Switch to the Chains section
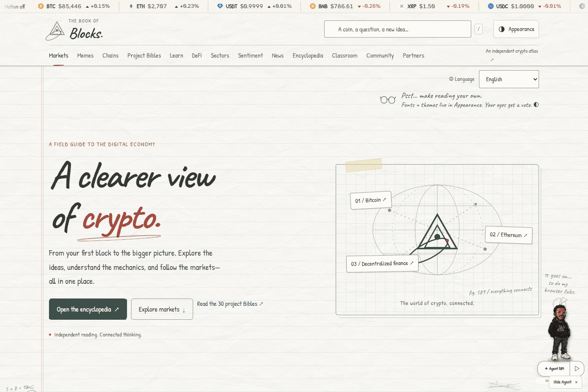Image resolution: width=588 pixels, height=392 pixels. pos(110,56)
